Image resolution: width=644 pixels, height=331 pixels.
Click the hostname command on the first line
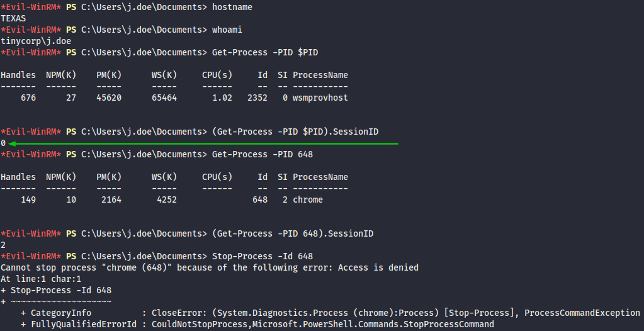coord(232,7)
